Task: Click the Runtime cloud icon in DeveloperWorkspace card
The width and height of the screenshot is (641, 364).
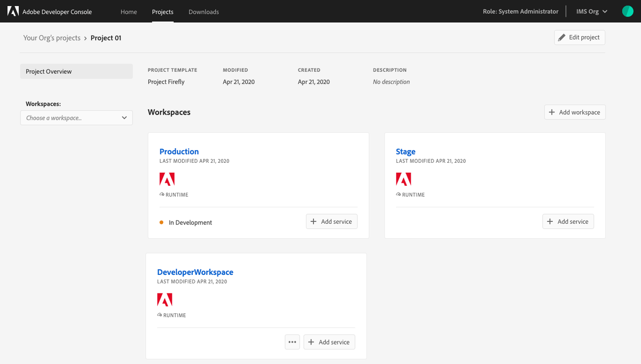Action: click(x=160, y=315)
